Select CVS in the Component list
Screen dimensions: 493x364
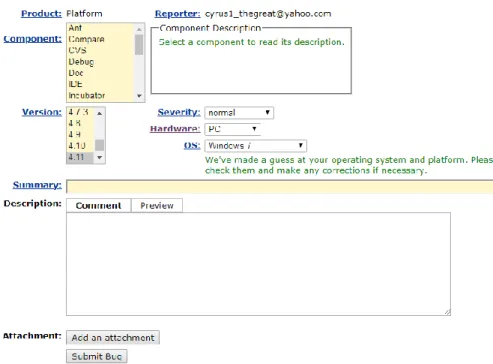coord(100,50)
